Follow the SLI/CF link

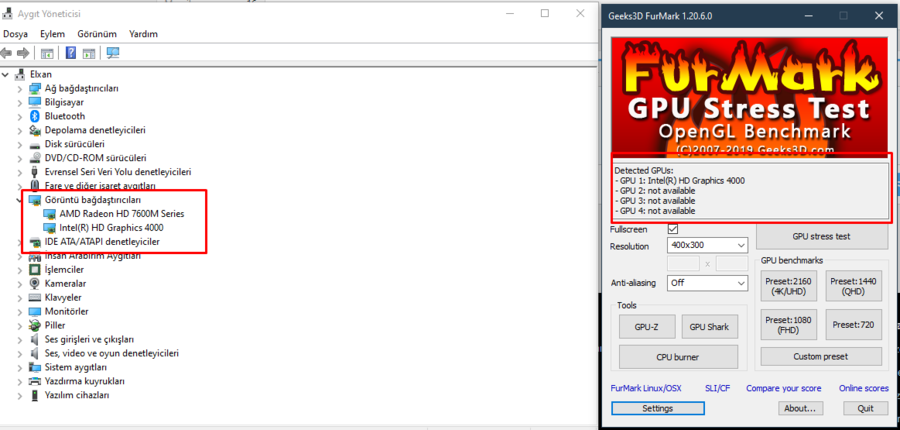tap(717, 388)
